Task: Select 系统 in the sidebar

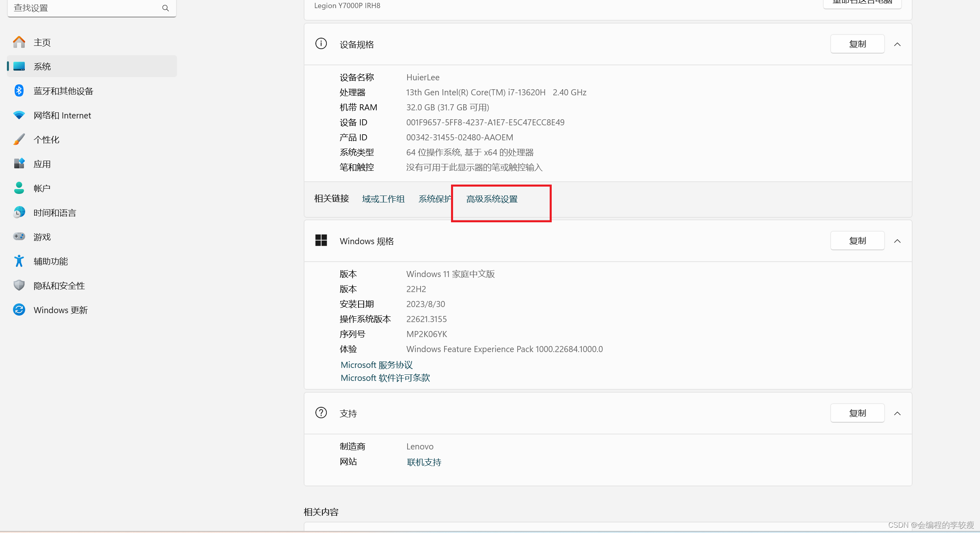Action: click(92, 66)
